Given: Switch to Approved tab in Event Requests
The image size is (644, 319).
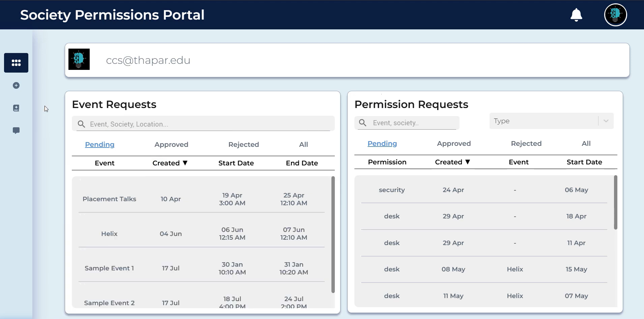Looking at the screenshot, I should click(x=171, y=144).
